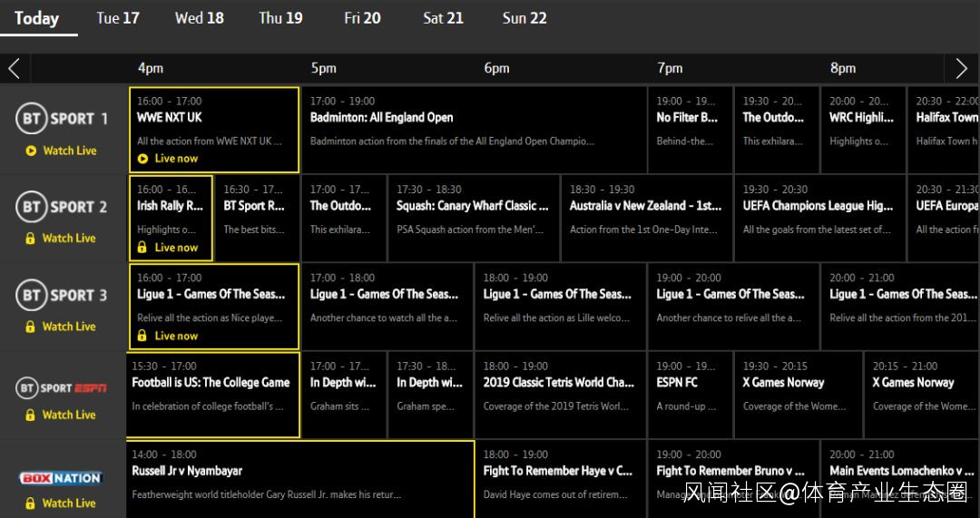Open Main Events Lomachenko programme
This screenshot has width=980, height=518.
point(901,479)
